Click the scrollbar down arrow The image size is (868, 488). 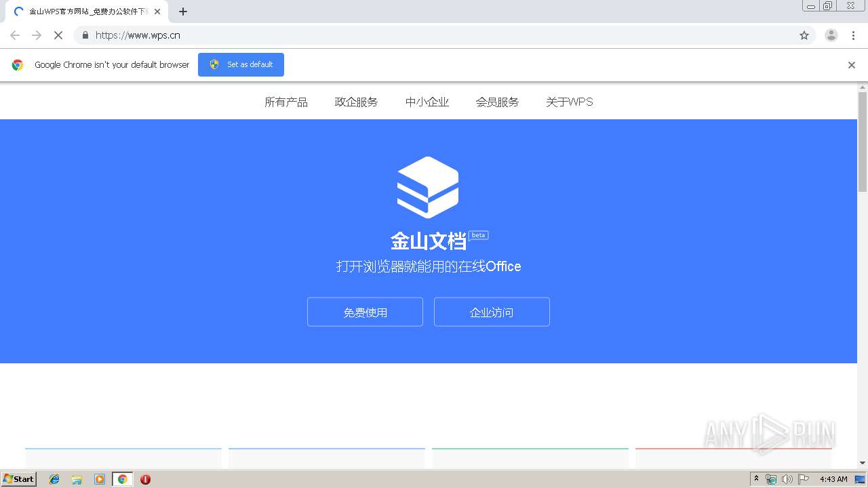point(863,464)
